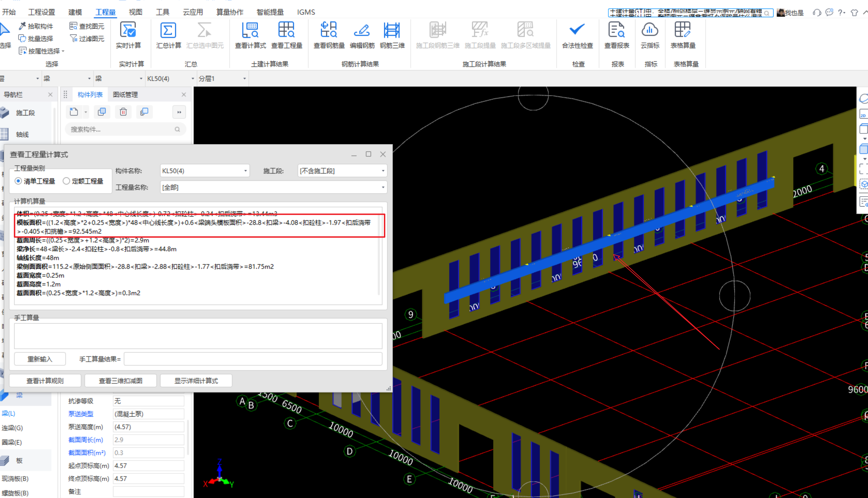Open 工程量名称 [全部] dropdown
This screenshot has width=868, height=498.
tap(273, 187)
